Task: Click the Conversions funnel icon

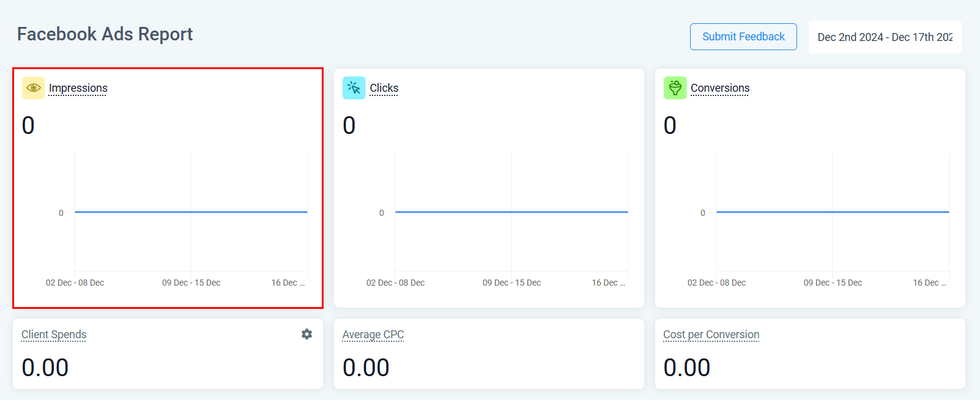Action: coord(675,88)
